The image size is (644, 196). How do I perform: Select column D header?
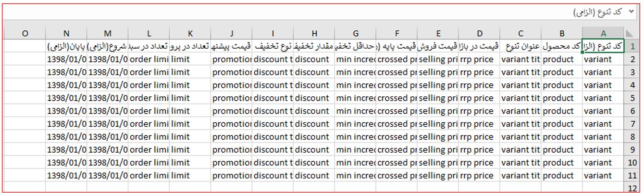tap(479, 33)
